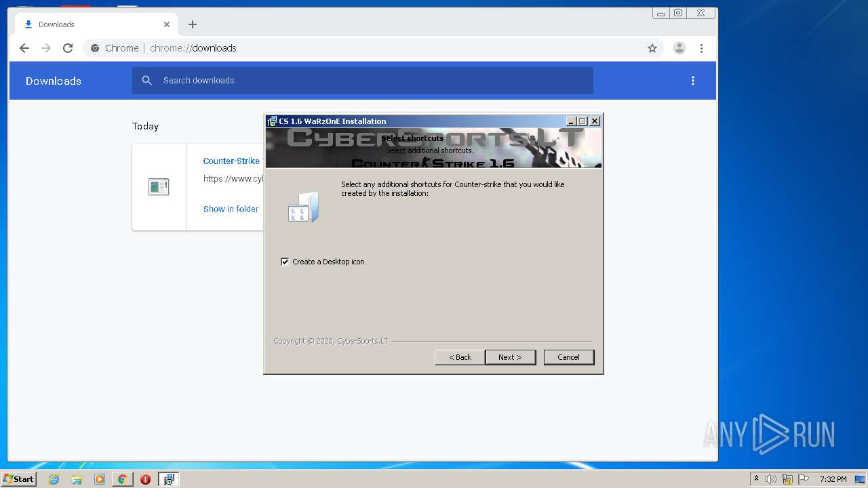Image resolution: width=868 pixels, height=488 pixels.
Task: Click the Next button in installer
Action: (x=510, y=357)
